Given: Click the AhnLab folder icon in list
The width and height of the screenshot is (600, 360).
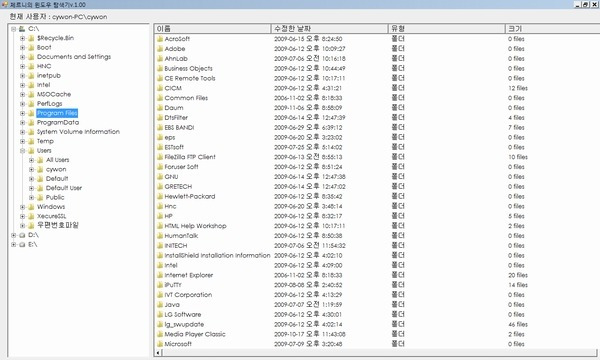Looking at the screenshot, I should tap(160, 59).
